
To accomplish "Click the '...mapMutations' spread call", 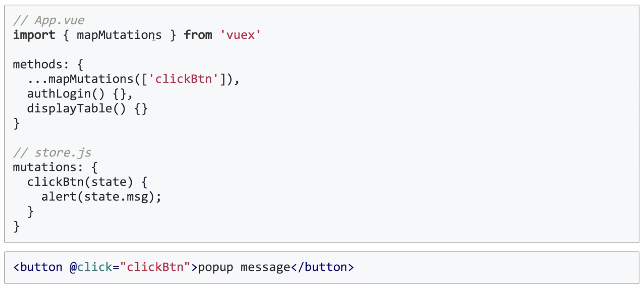I will [80, 79].
